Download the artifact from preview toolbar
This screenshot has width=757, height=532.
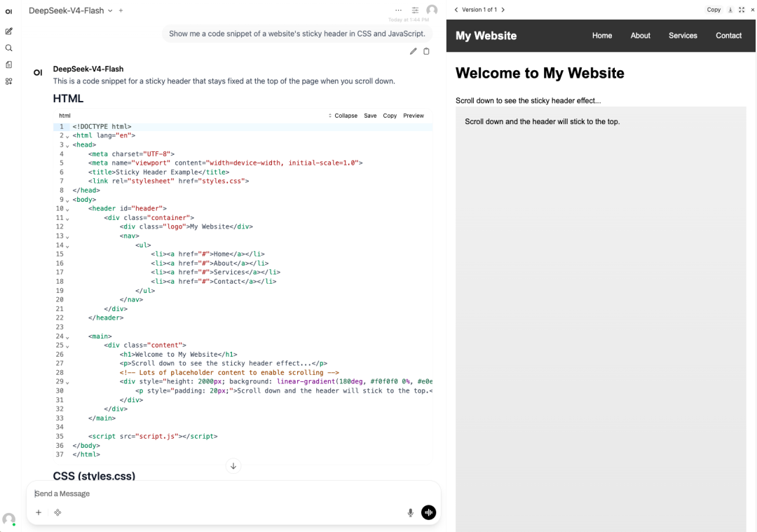click(730, 10)
